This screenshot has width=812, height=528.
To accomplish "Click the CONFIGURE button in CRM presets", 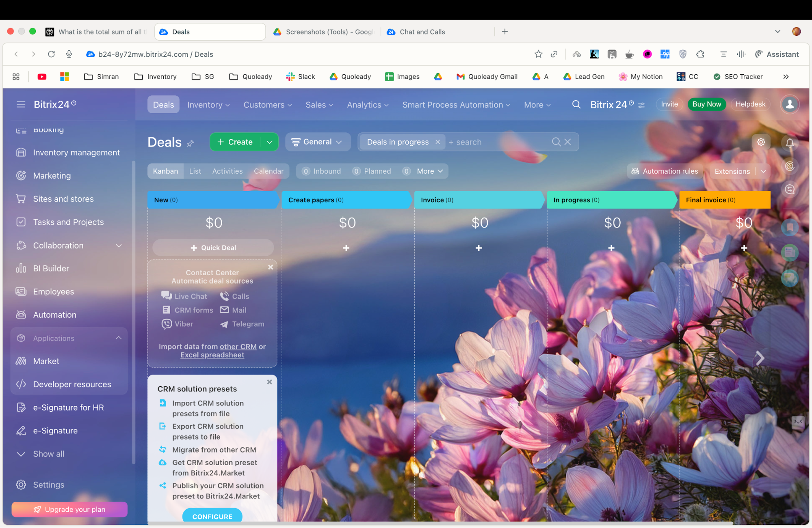I will click(212, 516).
